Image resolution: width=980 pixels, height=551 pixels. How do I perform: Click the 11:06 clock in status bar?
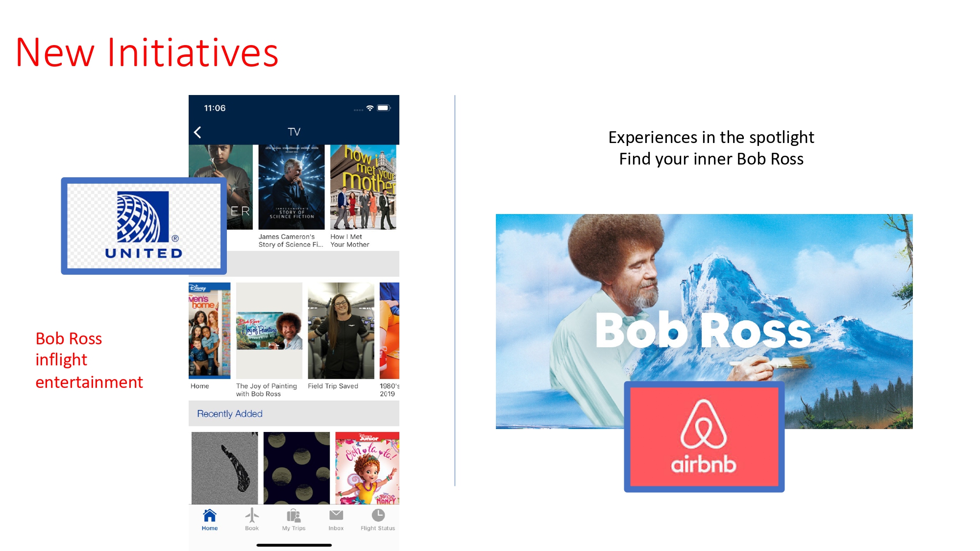click(x=215, y=108)
